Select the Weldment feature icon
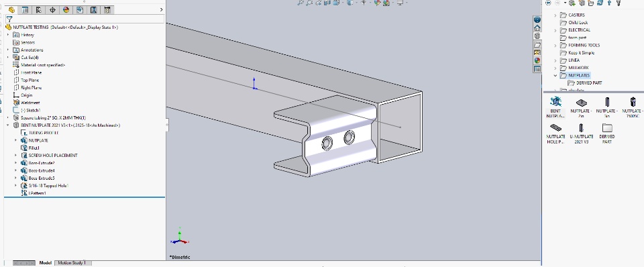The height and width of the screenshot is (267, 644). click(x=16, y=103)
